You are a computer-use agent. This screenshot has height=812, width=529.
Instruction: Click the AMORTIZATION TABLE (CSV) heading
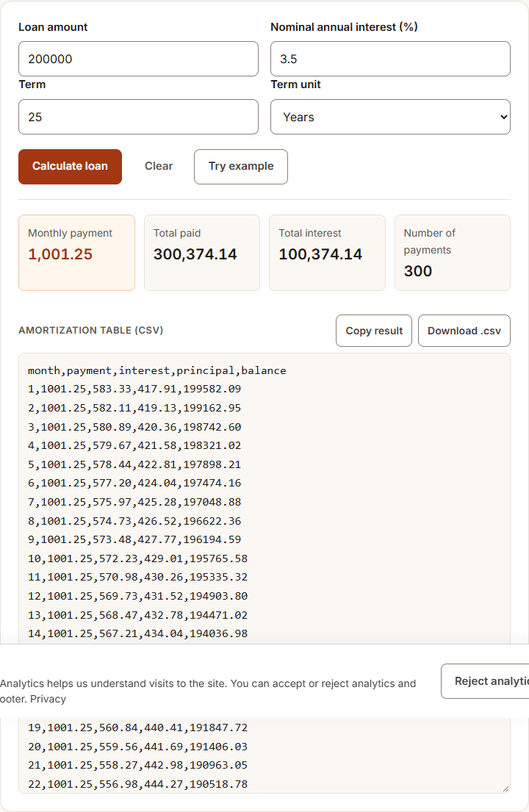point(90,331)
